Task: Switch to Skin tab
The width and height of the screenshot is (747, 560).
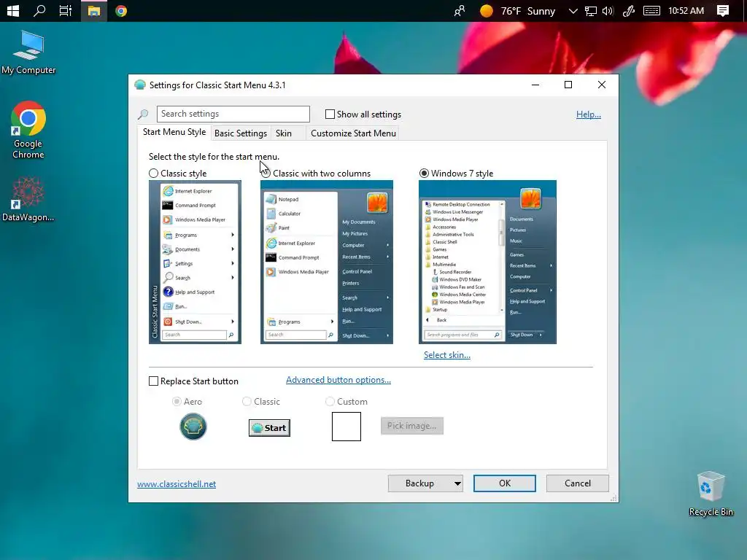Action: tap(284, 133)
